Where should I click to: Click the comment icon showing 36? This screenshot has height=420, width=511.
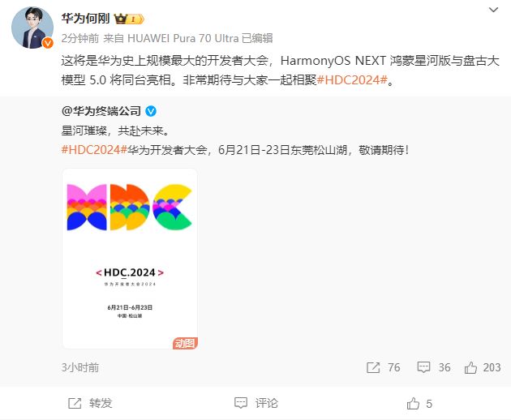[x=423, y=367]
